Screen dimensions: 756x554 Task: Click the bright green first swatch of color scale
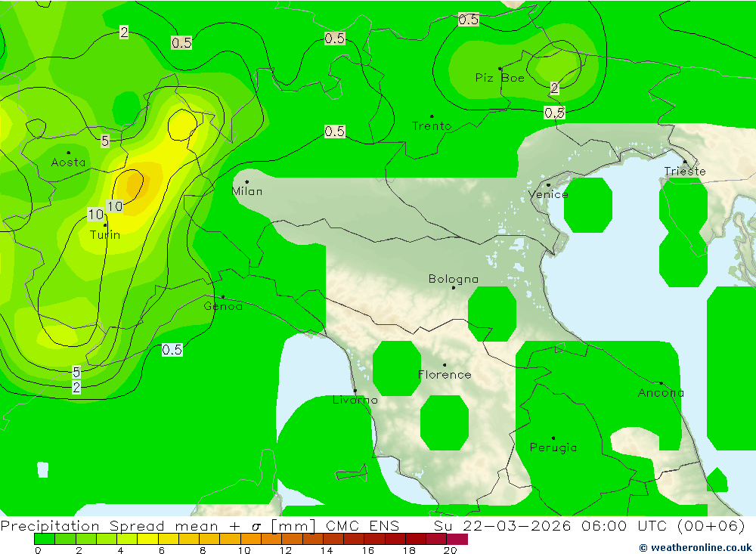tap(45, 539)
